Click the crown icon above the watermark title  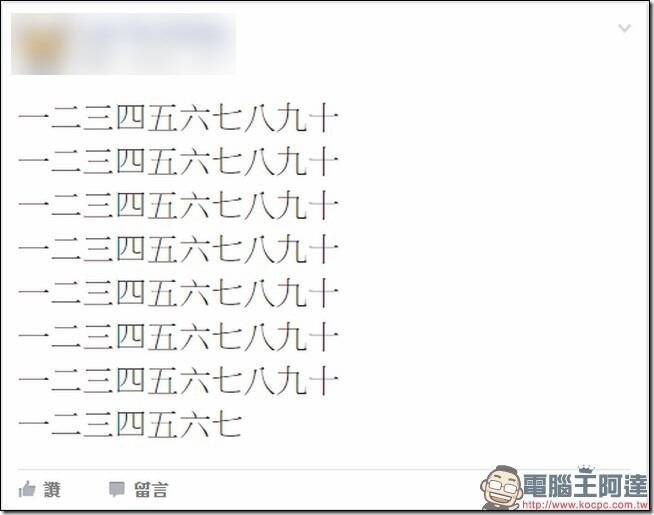(586, 469)
